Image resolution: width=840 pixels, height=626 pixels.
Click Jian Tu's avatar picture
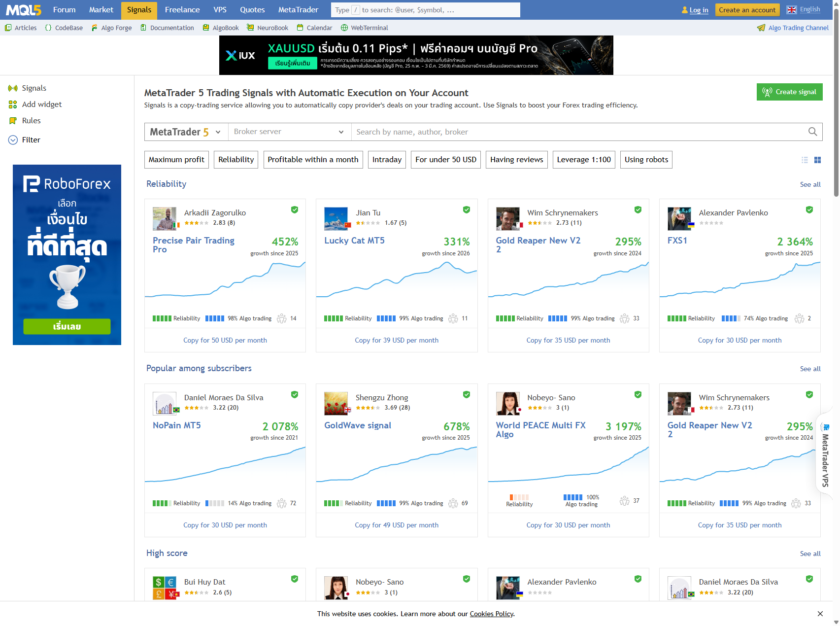[x=336, y=219]
